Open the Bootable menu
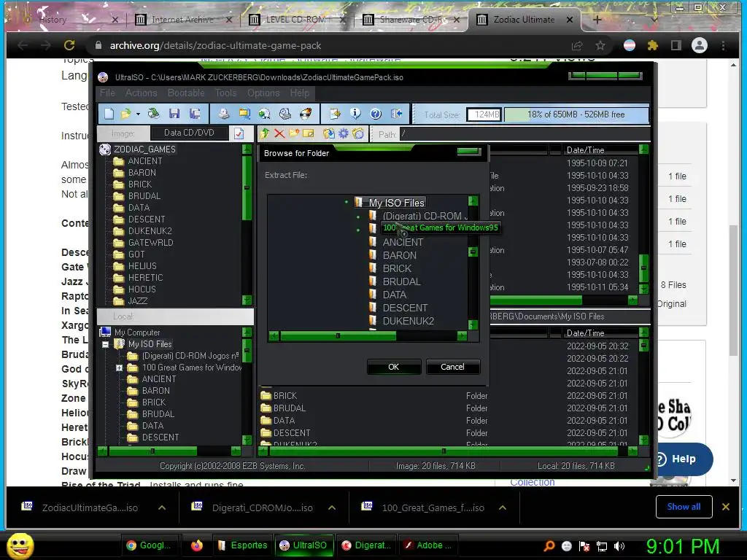Viewport: 747px width, 560px height. click(x=186, y=93)
